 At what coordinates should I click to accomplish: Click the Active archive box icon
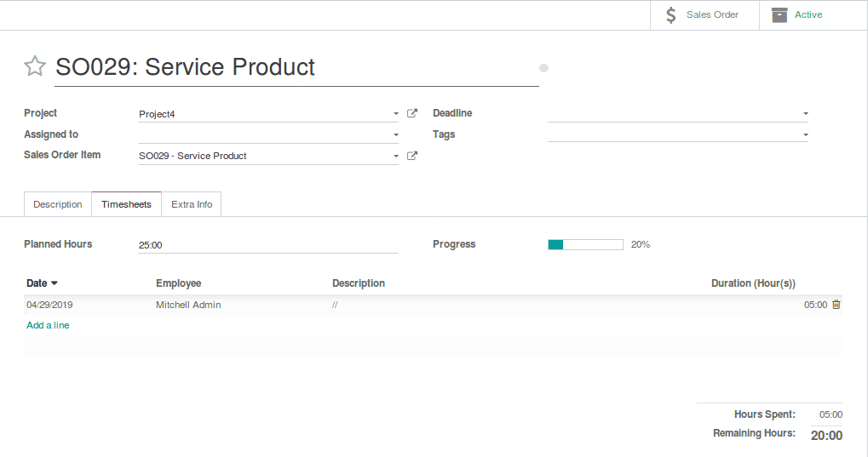point(779,15)
